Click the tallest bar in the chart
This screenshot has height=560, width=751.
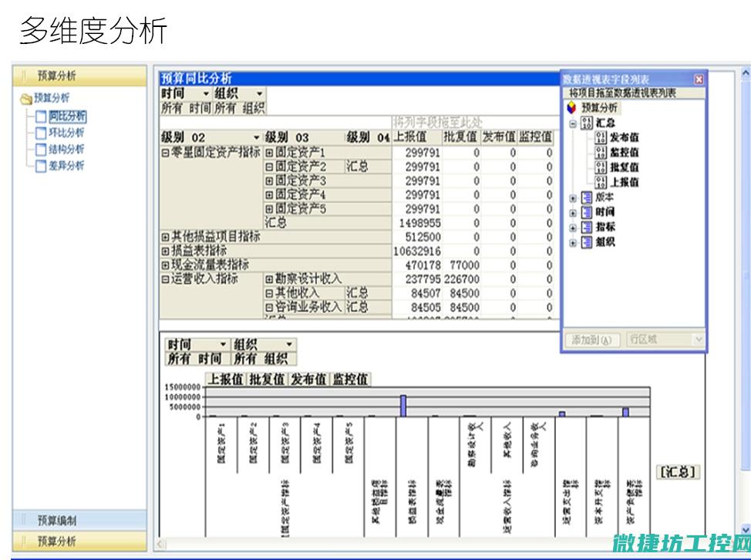tap(403, 406)
